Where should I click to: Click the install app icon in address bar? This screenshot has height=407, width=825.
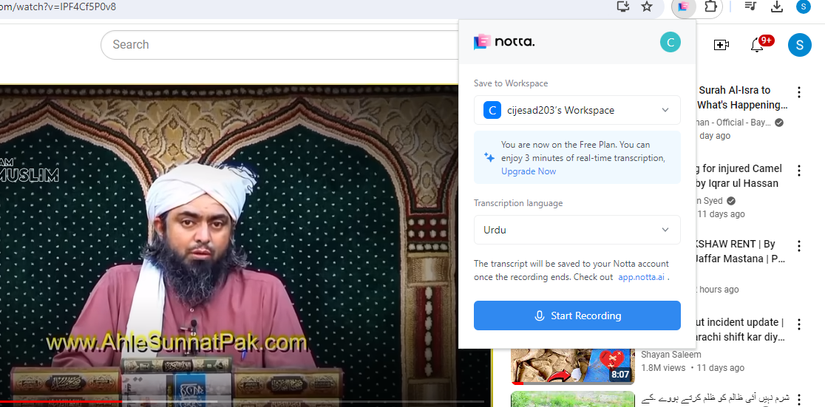tap(623, 7)
